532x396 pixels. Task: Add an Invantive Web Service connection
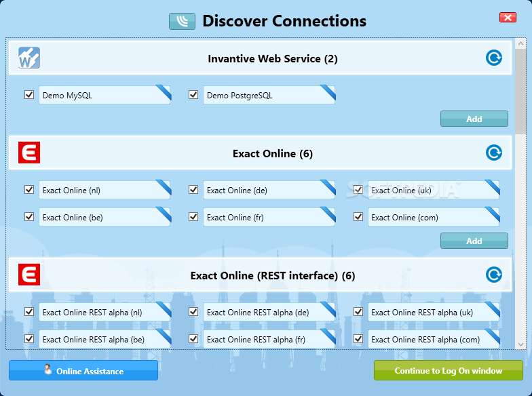tap(474, 119)
